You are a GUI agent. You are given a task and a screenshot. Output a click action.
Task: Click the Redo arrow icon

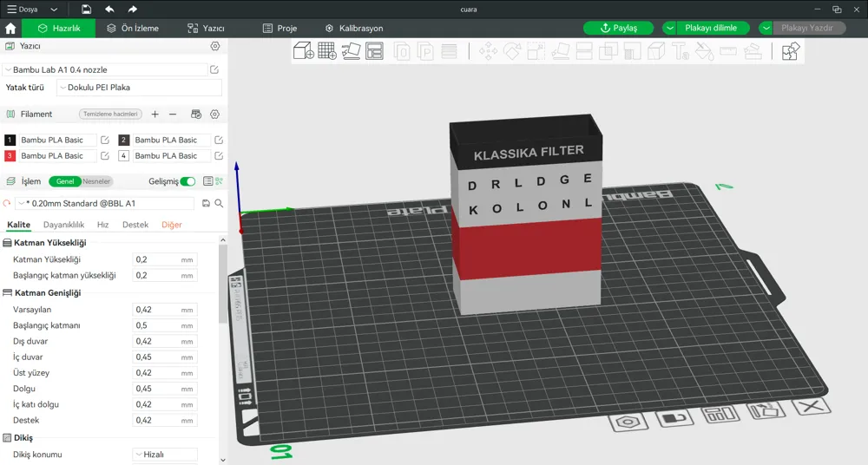pos(132,10)
